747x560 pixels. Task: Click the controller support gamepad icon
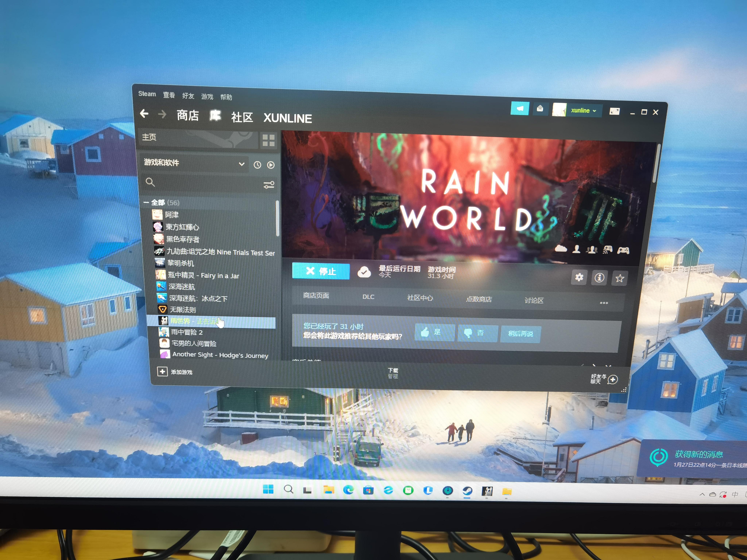(x=623, y=250)
